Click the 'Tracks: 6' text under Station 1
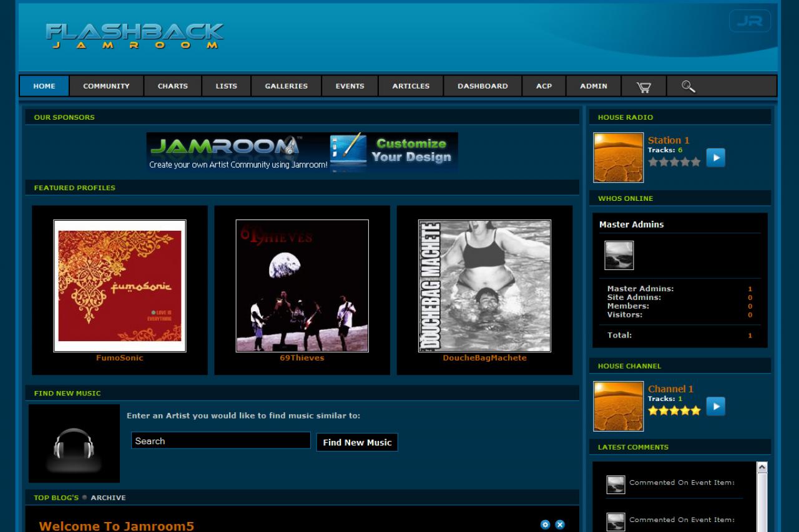This screenshot has height=532, width=799. 665,150
